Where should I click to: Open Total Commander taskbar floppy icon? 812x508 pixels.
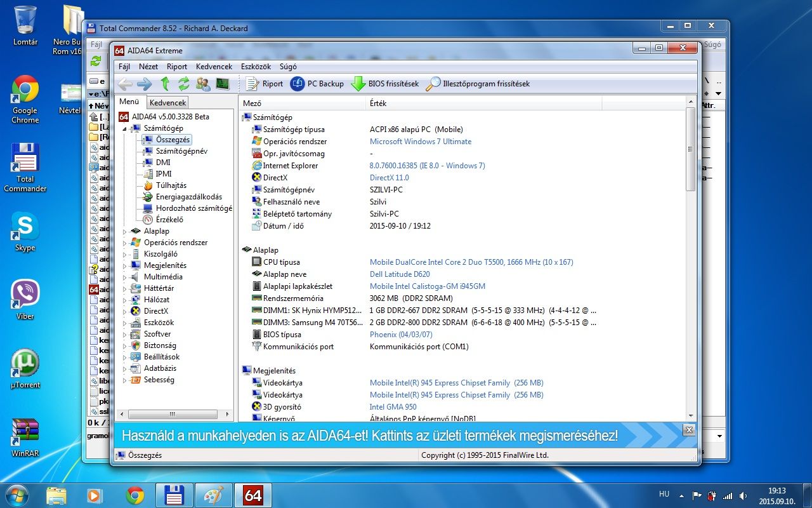(x=174, y=495)
